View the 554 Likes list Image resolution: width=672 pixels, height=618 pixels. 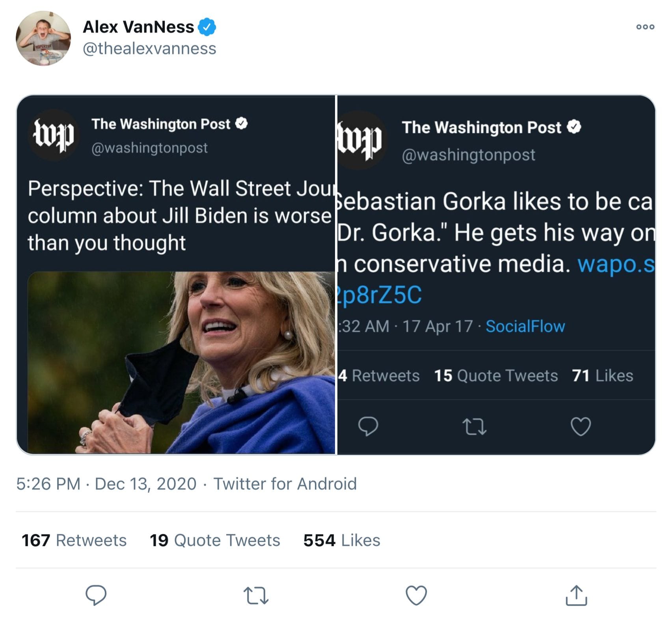pyautogui.click(x=342, y=540)
